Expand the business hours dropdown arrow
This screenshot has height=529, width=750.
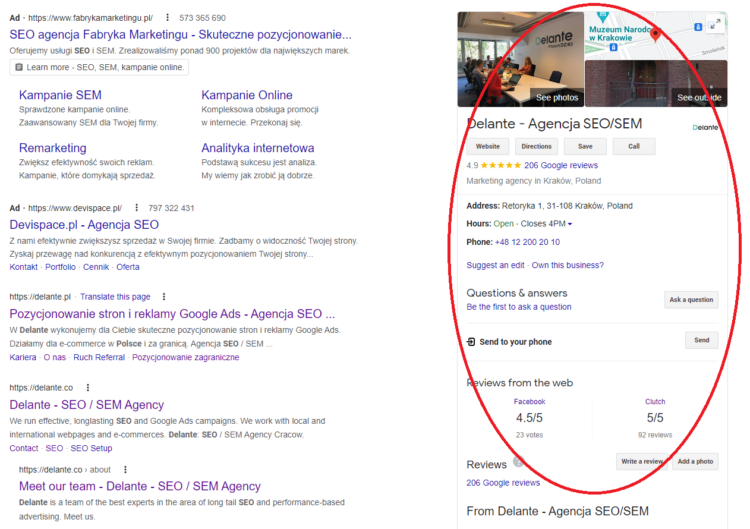click(570, 224)
